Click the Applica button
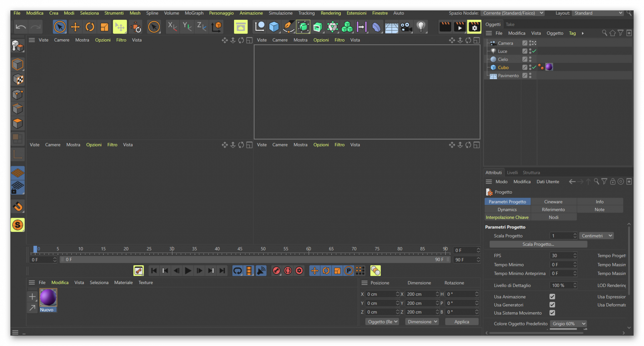 [462, 322]
